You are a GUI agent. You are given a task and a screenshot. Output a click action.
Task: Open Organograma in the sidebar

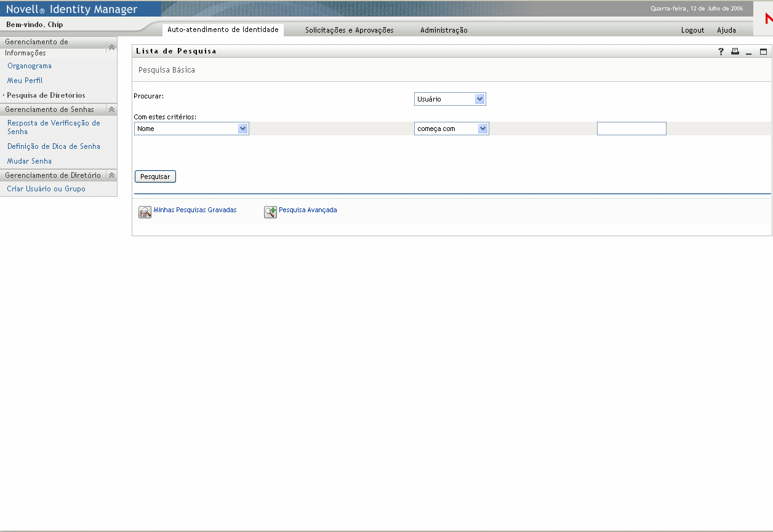[30, 66]
